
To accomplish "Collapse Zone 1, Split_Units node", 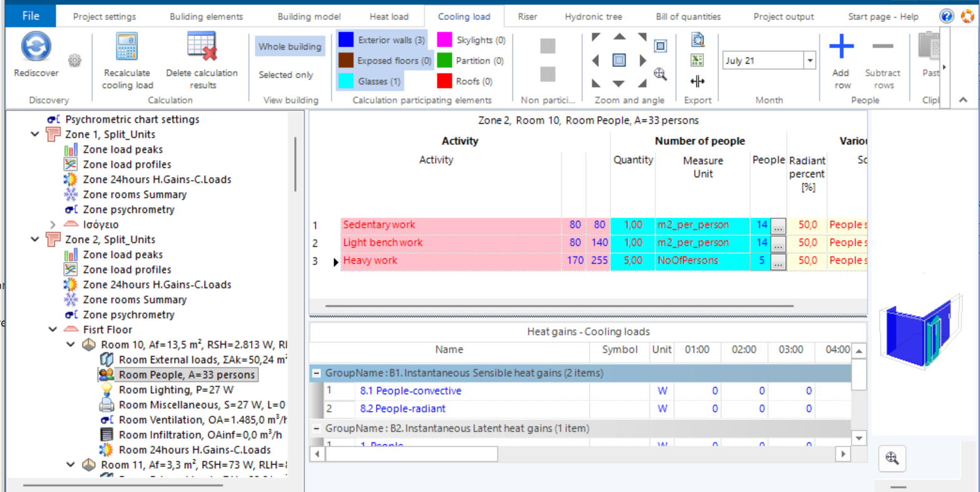I will coord(36,135).
